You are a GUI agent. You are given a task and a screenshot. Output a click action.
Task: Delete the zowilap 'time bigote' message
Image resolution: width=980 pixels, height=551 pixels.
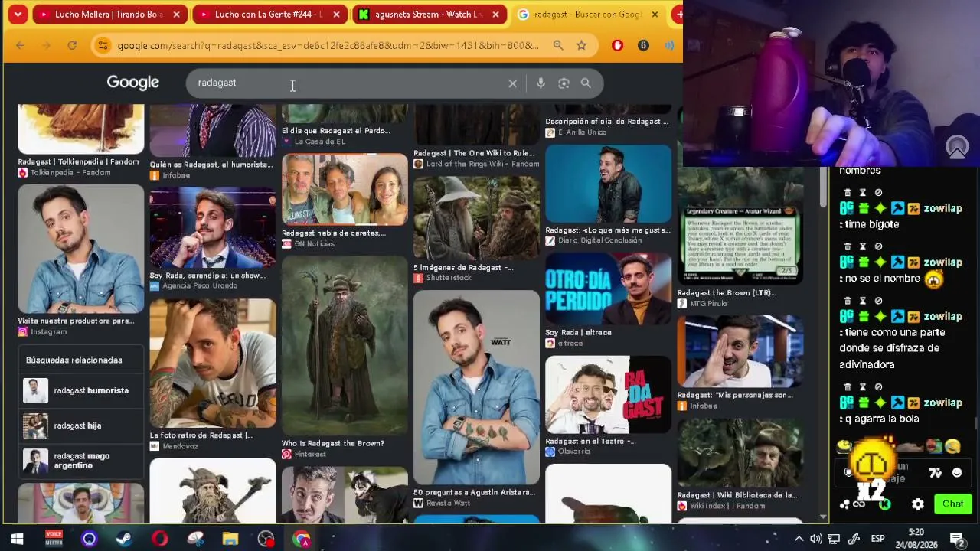coord(847,193)
